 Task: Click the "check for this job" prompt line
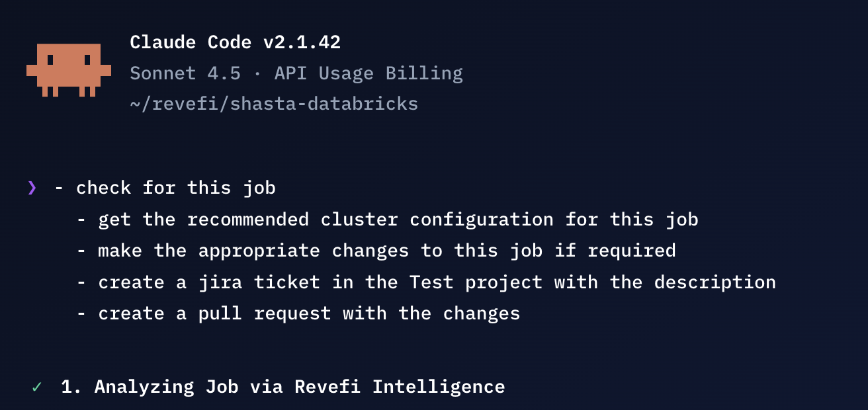[175, 188]
